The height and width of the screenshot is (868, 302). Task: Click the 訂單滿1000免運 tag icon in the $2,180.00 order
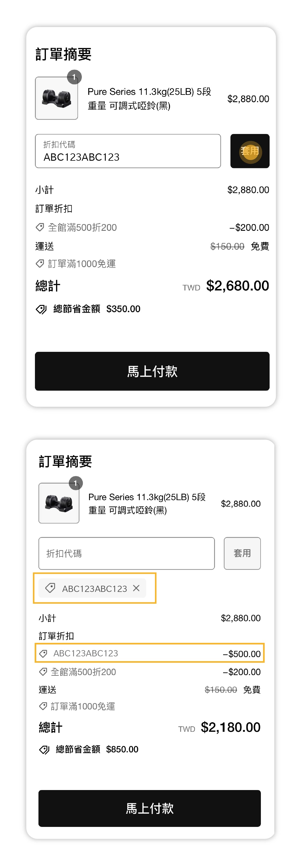[x=43, y=706]
